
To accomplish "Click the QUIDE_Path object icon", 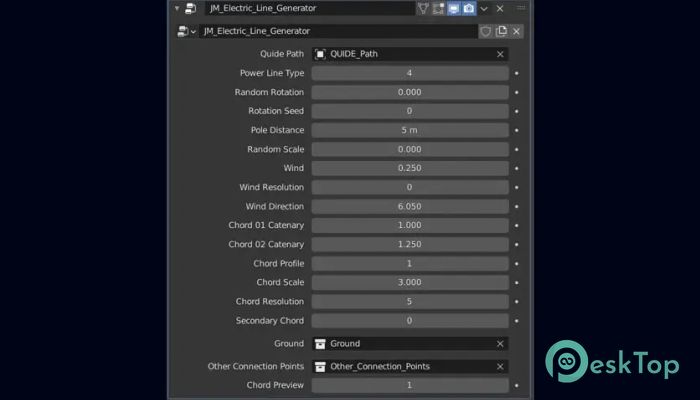I will coord(320,54).
